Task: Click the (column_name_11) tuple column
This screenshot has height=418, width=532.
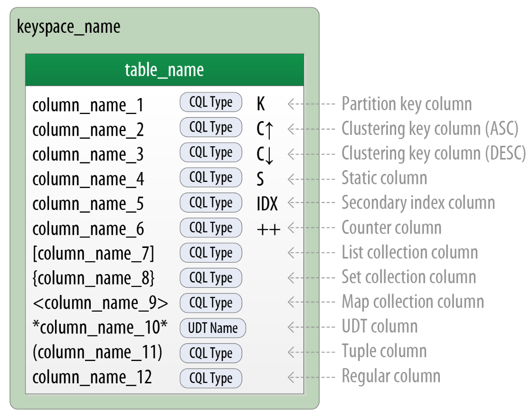Action: click(x=97, y=353)
